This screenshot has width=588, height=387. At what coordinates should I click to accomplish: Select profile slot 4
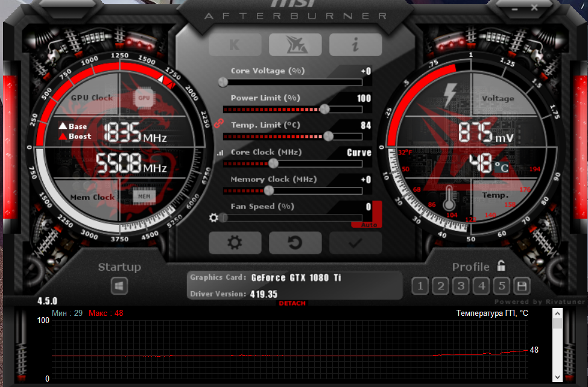tap(481, 286)
